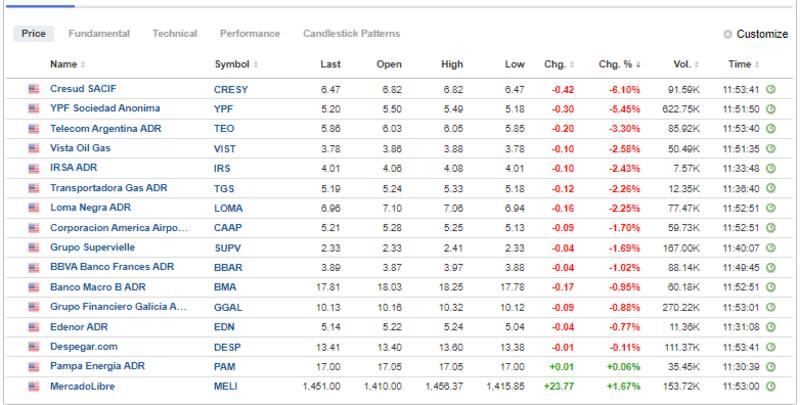
Task: Click the flag icon beside Edenor ADR
Action: [33, 325]
